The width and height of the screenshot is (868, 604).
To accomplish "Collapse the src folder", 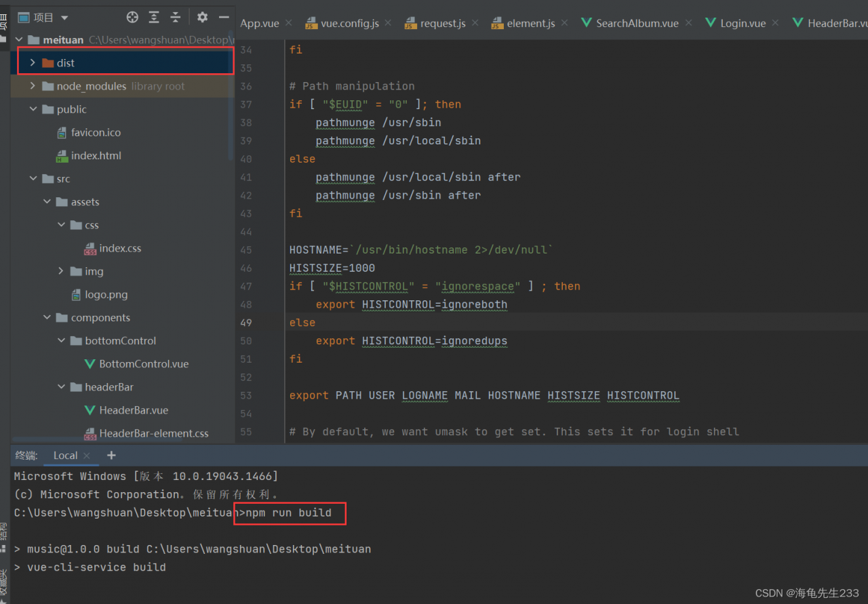I will tap(33, 179).
